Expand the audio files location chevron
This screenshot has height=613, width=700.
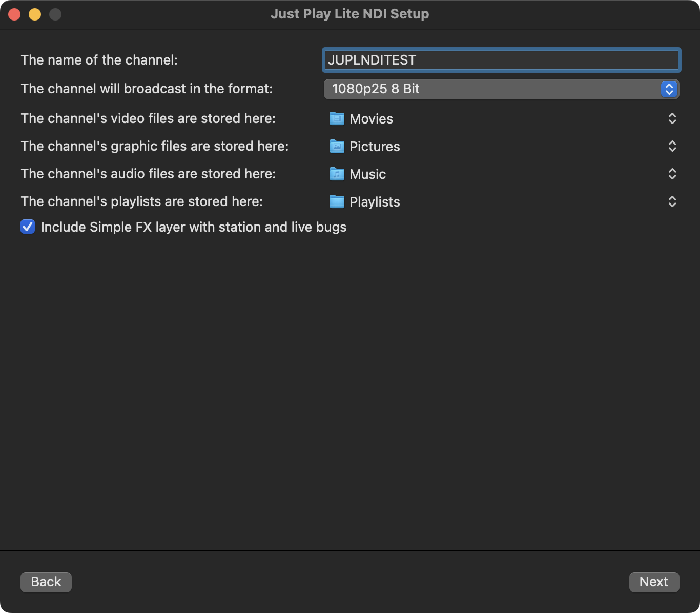(x=672, y=174)
